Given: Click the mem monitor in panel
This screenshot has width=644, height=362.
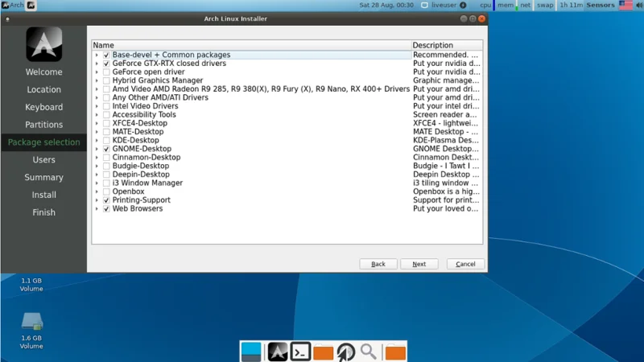Looking at the screenshot, I should pos(507,6).
